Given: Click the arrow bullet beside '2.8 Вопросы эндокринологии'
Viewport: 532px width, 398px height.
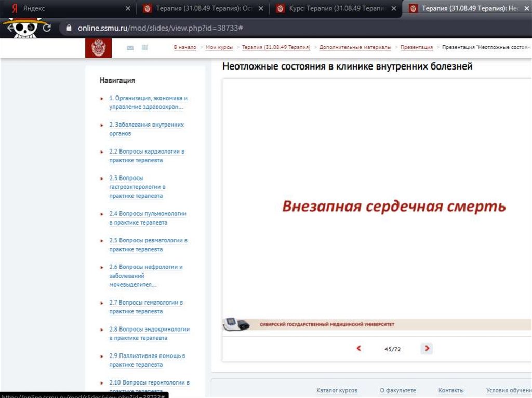Looking at the screenshot, I should point(102,330).
